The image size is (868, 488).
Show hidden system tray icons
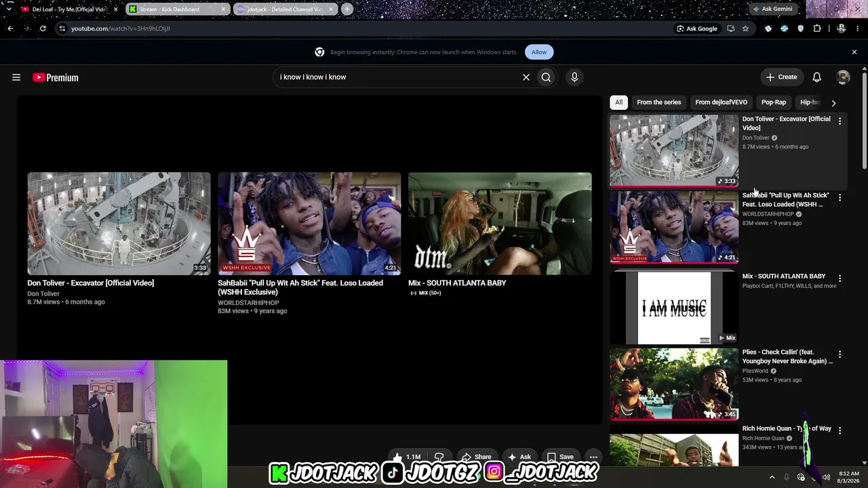point(772,477)
